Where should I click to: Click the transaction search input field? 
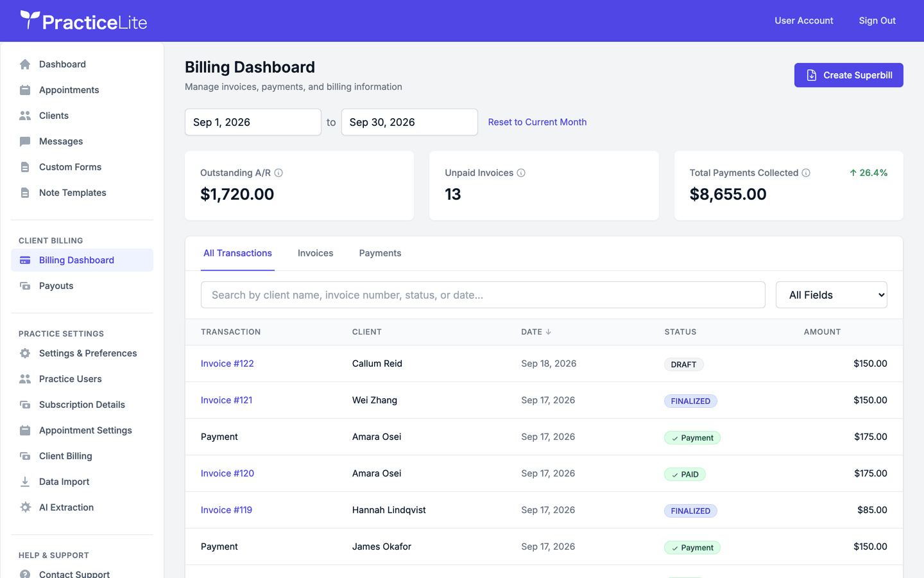(x=483, y=295)
